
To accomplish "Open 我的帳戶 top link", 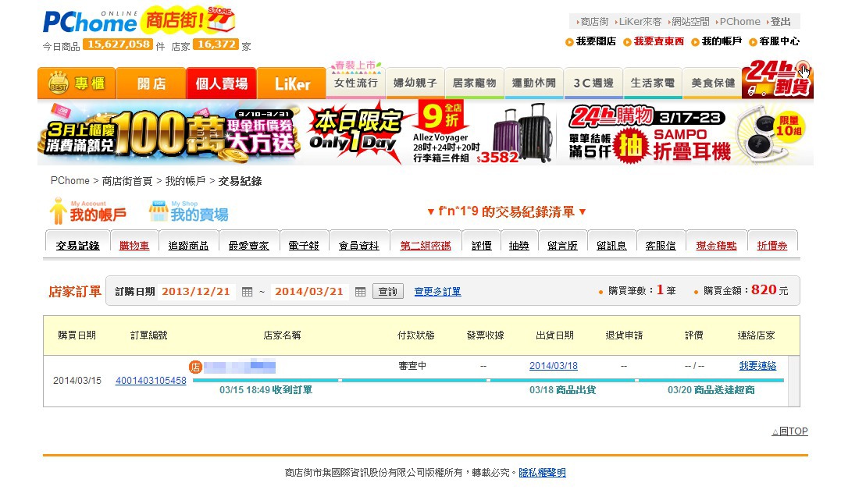I will click(x=717, y=41).
